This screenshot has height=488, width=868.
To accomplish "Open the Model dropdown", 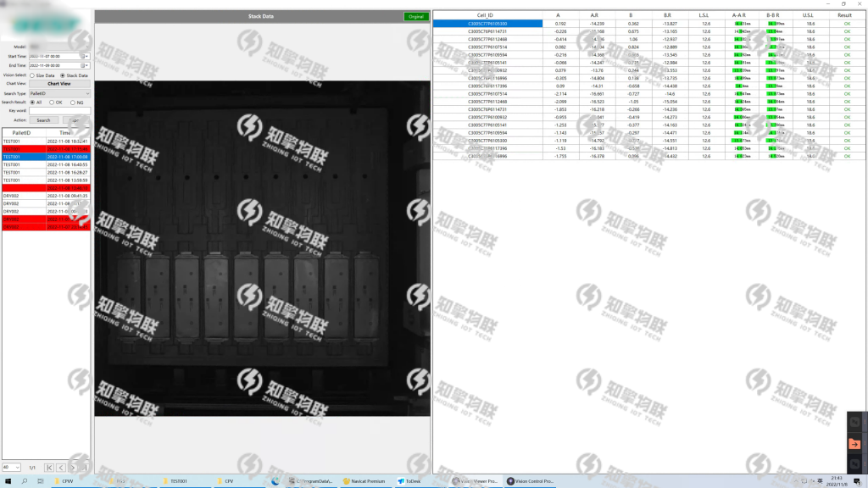I will 59,47.
